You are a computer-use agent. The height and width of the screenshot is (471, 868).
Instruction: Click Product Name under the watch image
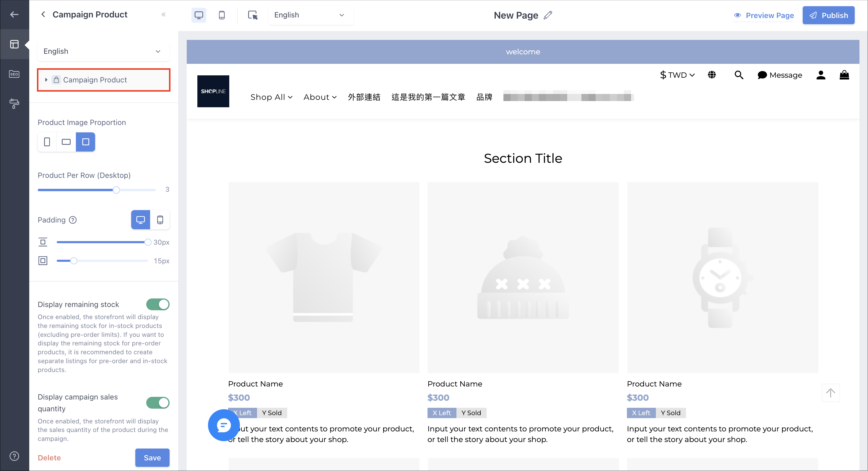(654, 384)
